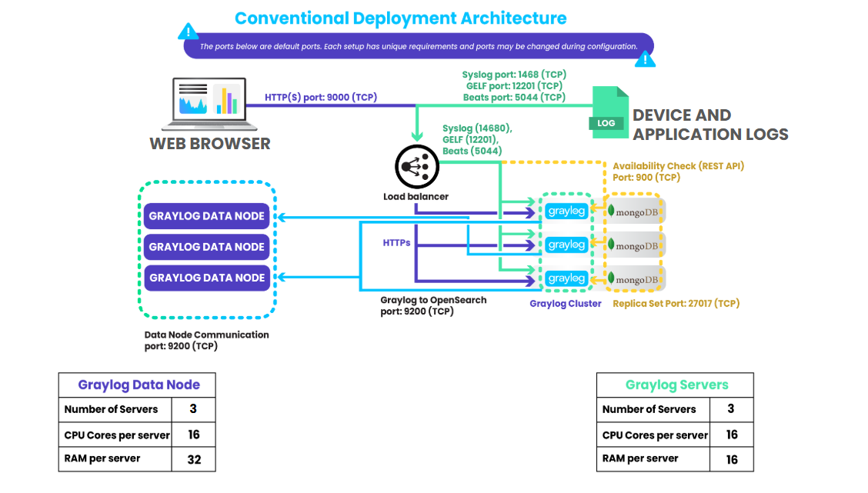Click the Conventional Deployment Architecture title
868x493 pixels.
[x=400, y=18]
